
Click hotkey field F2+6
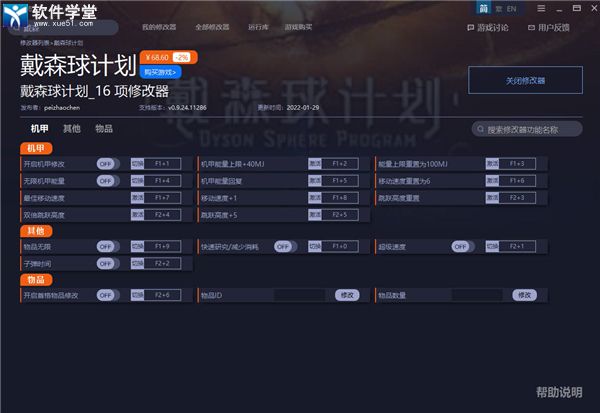tap(162, 295)
